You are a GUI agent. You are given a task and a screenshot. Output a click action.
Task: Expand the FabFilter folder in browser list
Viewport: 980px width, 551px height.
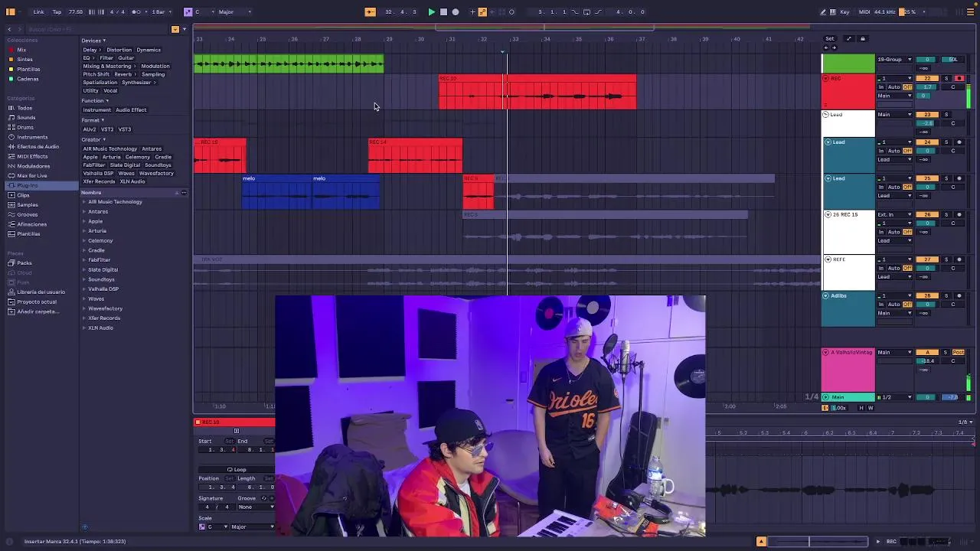click(x=84, y=260)
